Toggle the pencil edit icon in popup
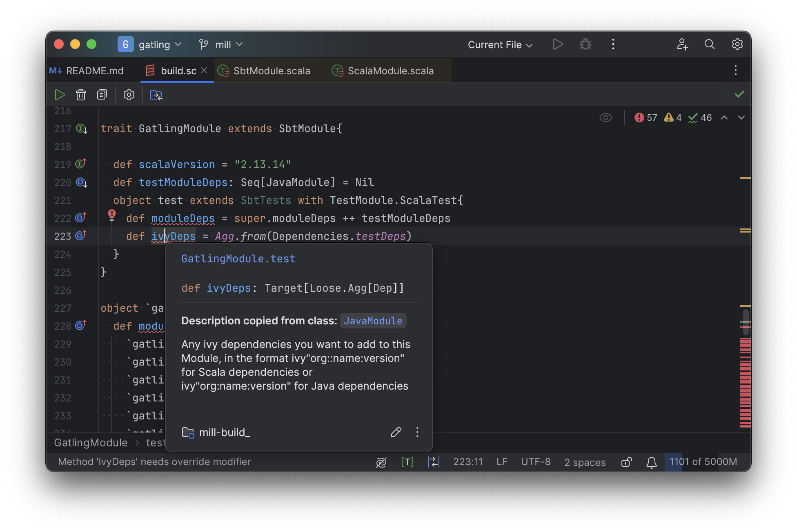The height and width of the screenshot is (532, 797). point(395,432)
